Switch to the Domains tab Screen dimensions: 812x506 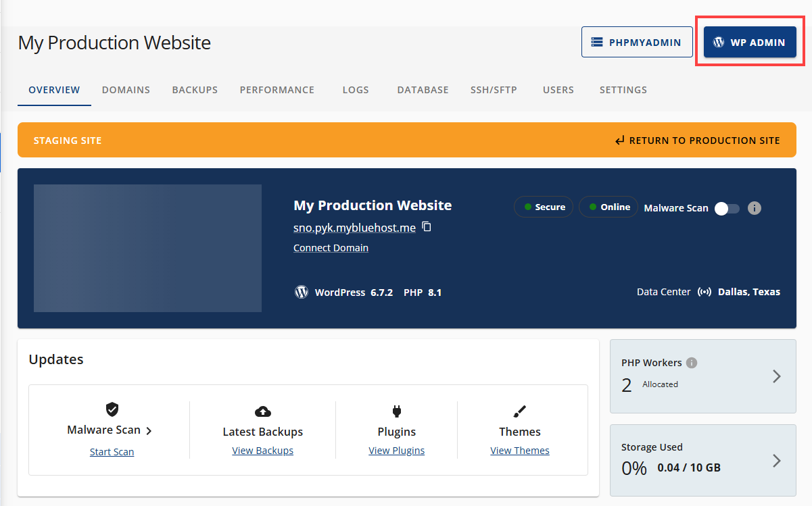tap(126, 90)
